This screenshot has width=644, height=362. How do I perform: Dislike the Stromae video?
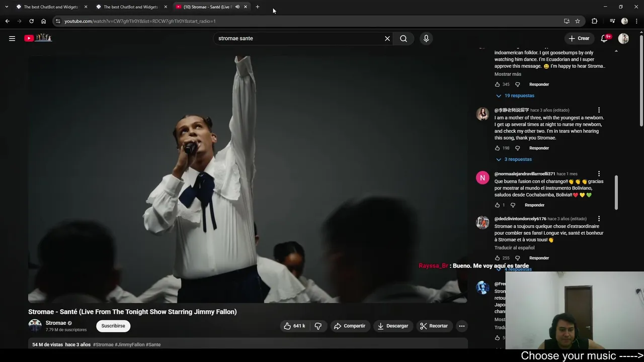tap(318, 326)
